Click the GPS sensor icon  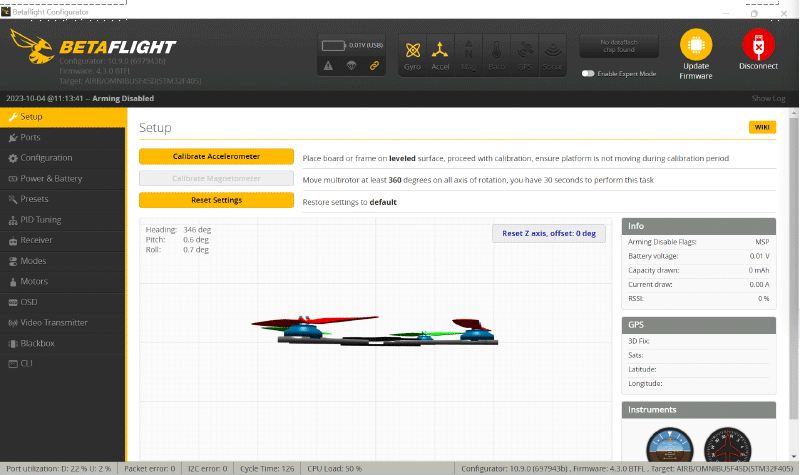pyautogui.click(x=524, y=52)
